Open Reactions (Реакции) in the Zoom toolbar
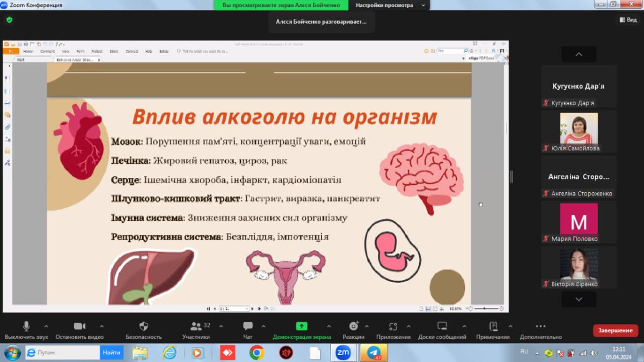 click(353, 327)
